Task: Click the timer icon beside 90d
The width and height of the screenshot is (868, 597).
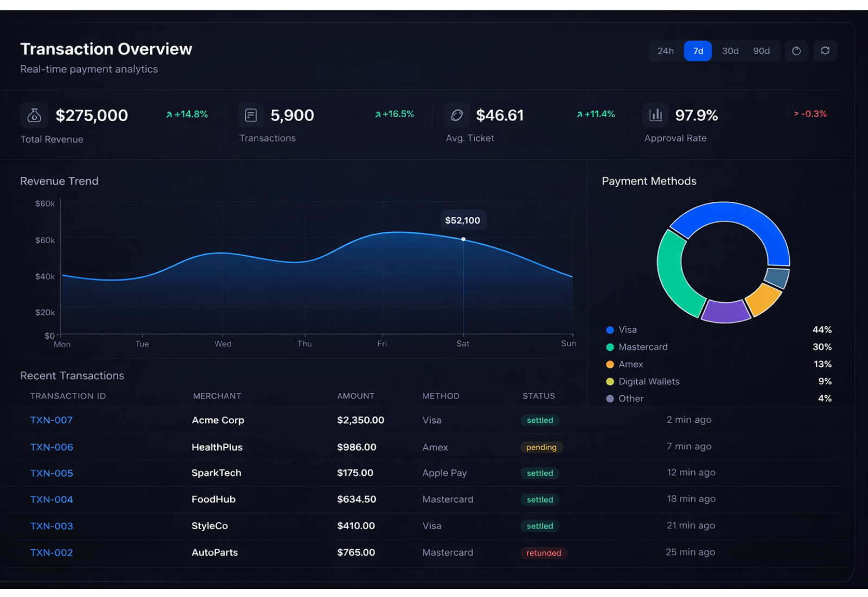Action: [x=796, y=51]
